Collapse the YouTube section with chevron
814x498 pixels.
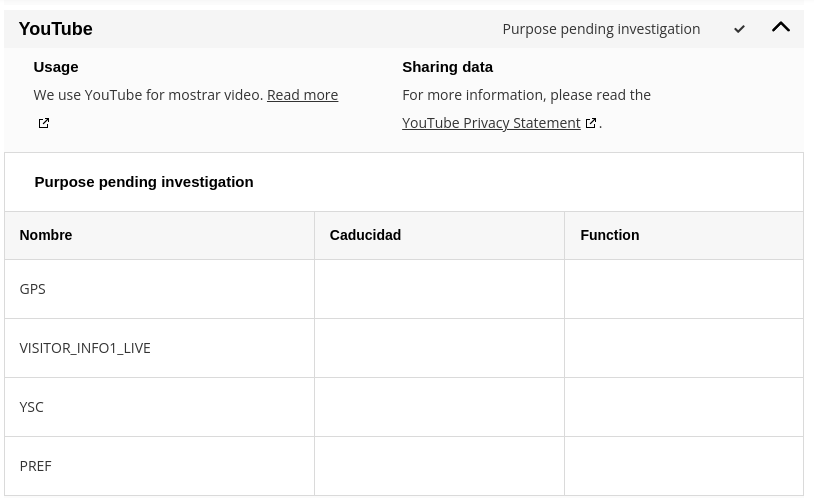coord(781,28)
